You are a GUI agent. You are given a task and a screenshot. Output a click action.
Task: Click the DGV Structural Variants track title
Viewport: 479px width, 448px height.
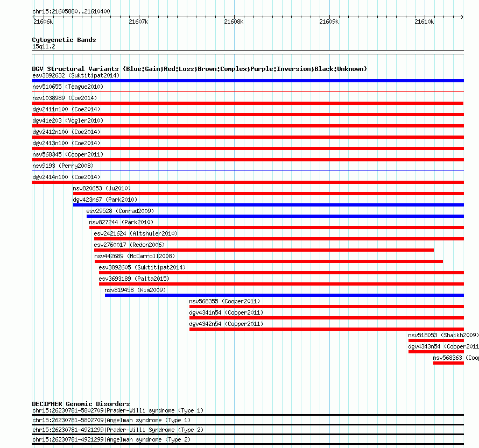point(200,69)
